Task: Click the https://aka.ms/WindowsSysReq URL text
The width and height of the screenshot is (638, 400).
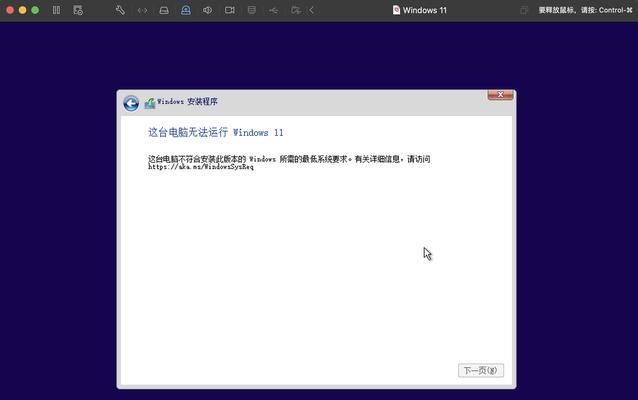Action: tap(201, 167)
